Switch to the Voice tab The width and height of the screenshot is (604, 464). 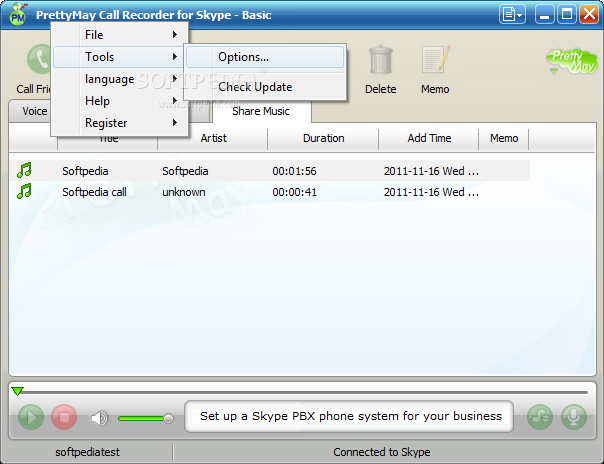pyautogui.click(x=30, y=111)
